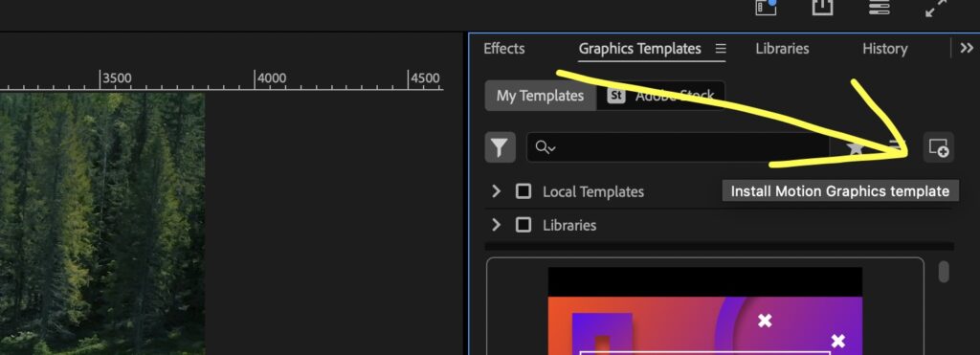Viewport: 980px width, 355px height.
Task: Select the Graphics Templates tab
Action: click(639, 49)
